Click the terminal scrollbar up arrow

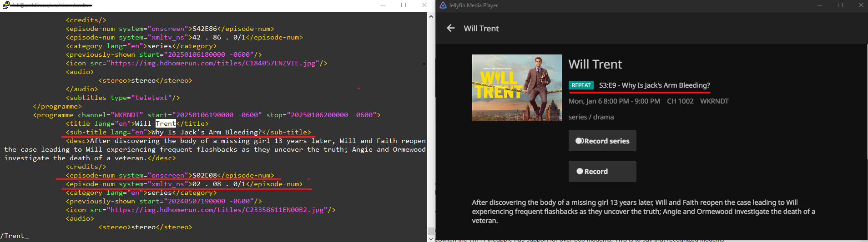click(431, 16)
